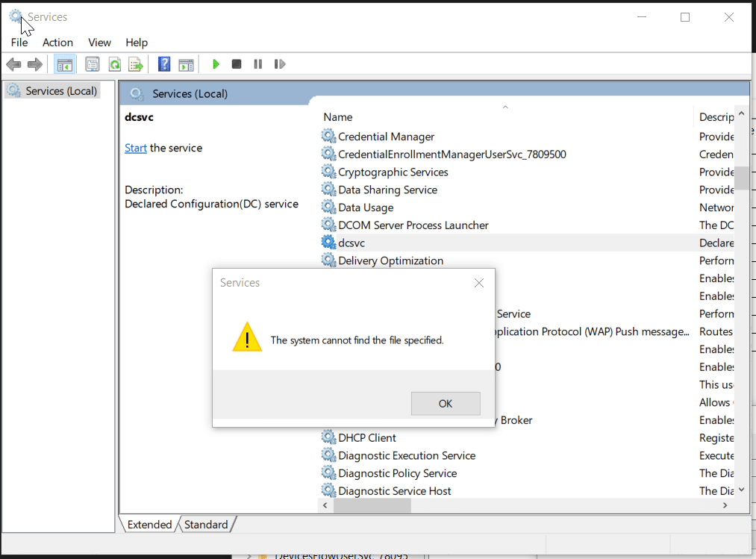Click the Export List toolbar icon
Image resolution: width=756 pixels, height=559 pixels.
pyautogui.click(x=135, y=64)
